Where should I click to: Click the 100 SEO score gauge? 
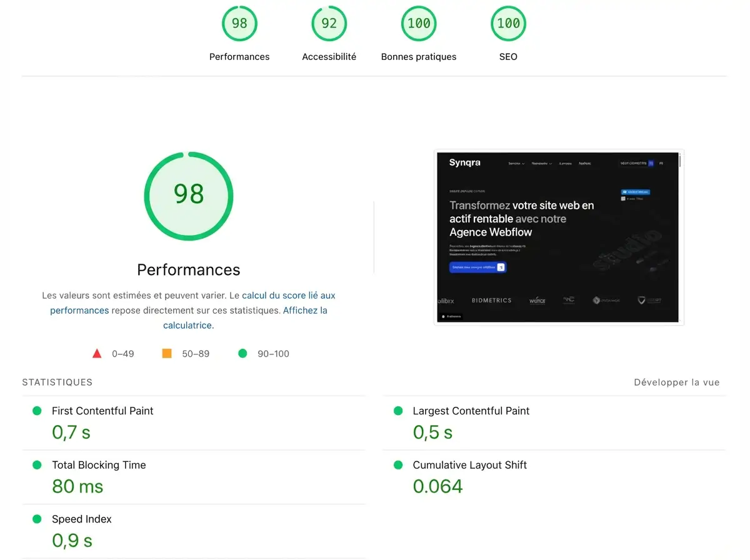508,23
